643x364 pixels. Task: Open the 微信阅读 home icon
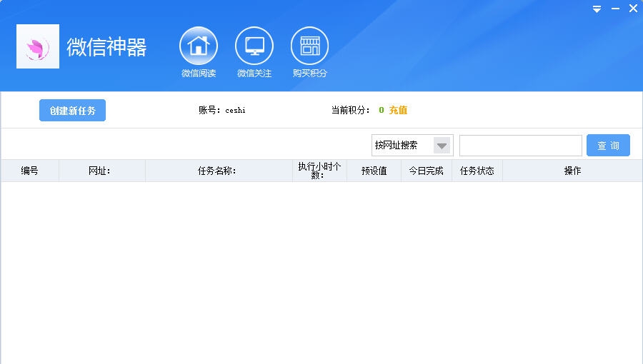tap(199, 46)
